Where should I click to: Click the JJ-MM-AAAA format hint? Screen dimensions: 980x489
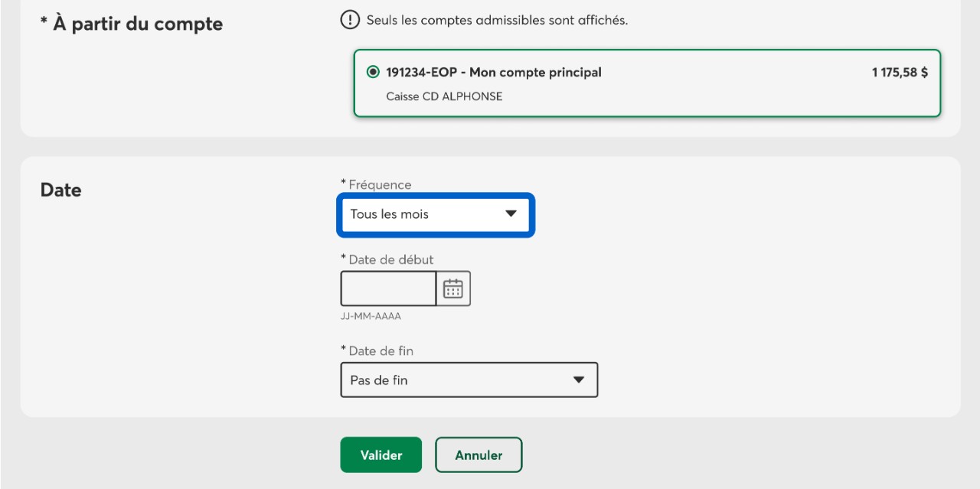point(371,316)
